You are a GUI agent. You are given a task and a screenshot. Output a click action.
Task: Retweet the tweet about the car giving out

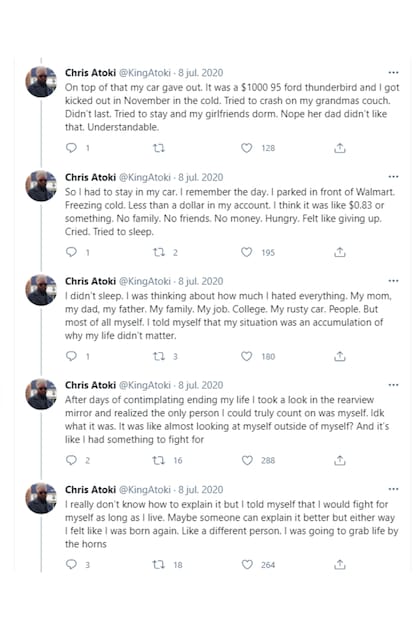pyautogui.click(x=159, y=148)
